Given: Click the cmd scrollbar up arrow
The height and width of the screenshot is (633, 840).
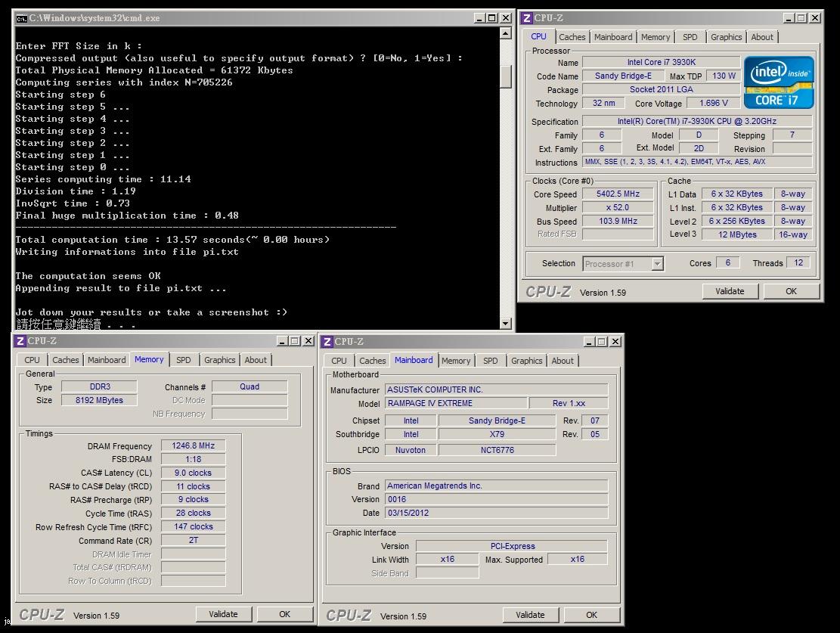Looking at the screenshot, I should [505, 33].
